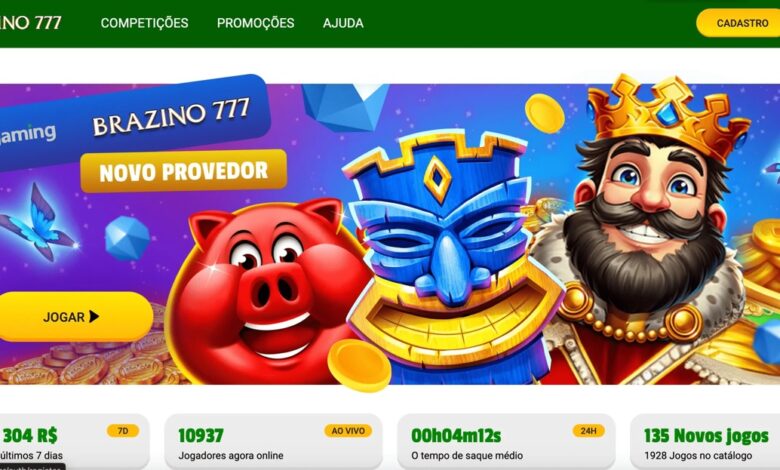
Task: Click the blue gem beside the butterfly
Action: coord(127,238)
